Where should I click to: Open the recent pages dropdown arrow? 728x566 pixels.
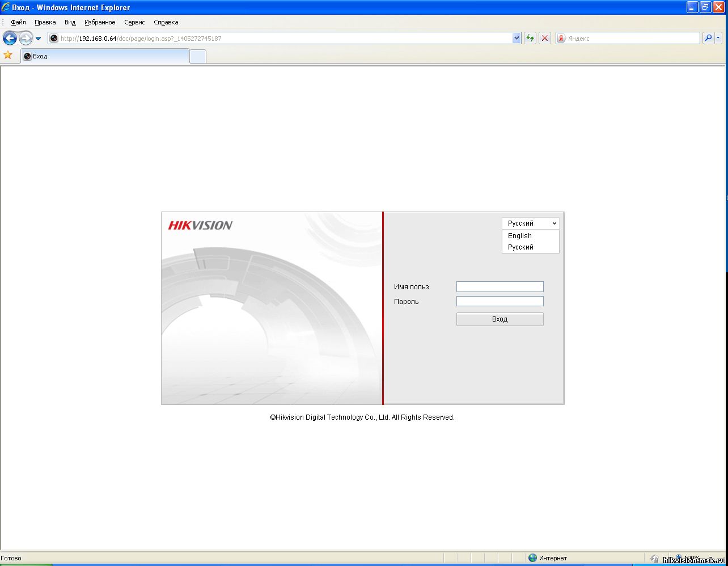39,39
